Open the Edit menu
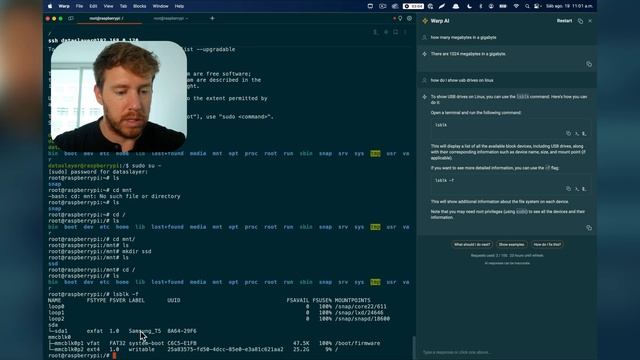640x360 pixels. click(93, 6)
